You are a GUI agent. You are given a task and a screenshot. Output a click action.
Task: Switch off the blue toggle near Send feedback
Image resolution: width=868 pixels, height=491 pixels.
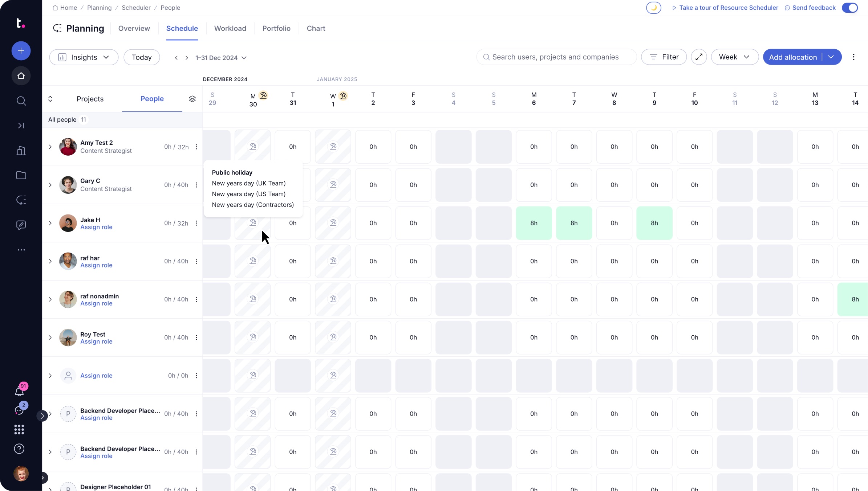[x=850, y=8]
